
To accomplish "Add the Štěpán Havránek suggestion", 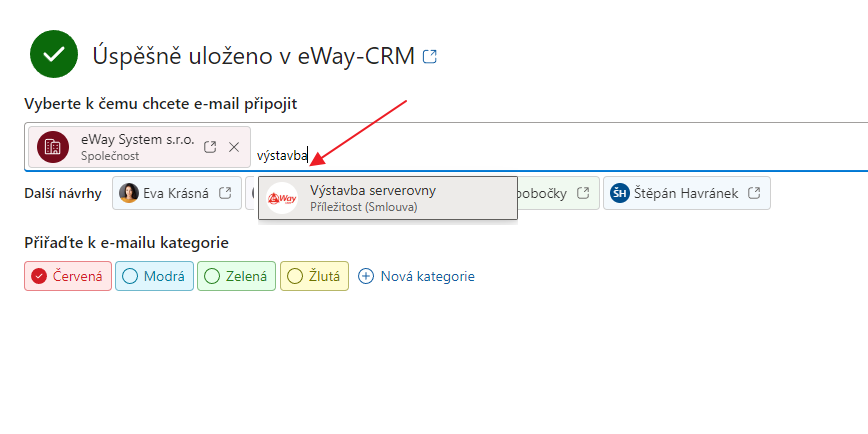I will 686,193.
